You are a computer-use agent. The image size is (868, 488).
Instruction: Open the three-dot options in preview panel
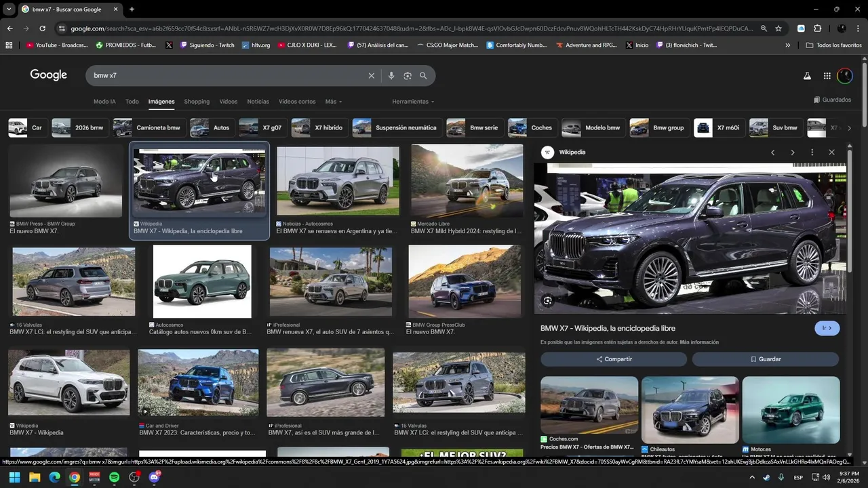[x=812, y=152]
